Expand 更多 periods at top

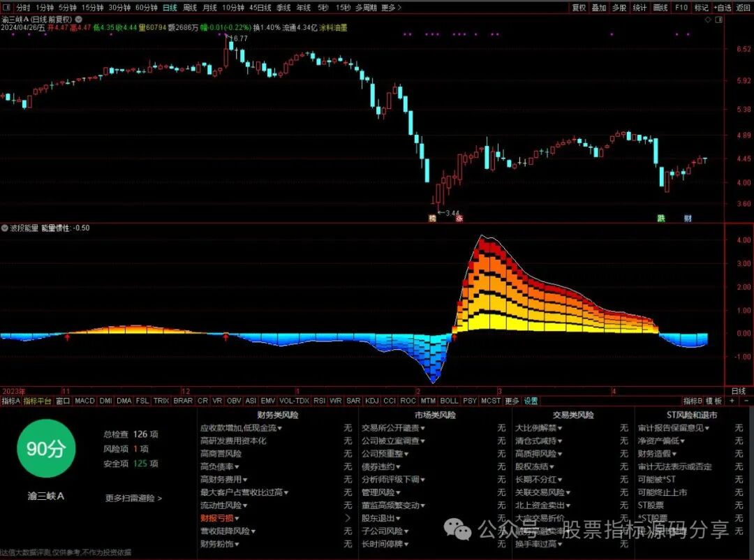[392, 8]
